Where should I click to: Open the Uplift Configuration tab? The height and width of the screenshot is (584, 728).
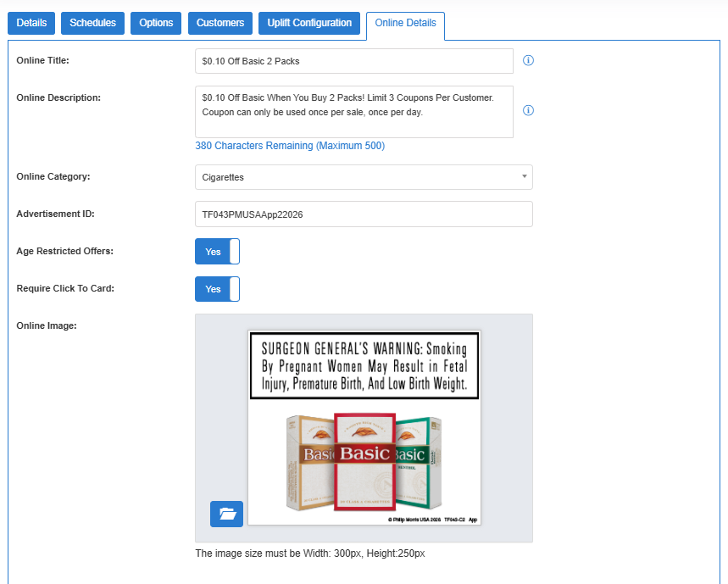tap(309, 23)
